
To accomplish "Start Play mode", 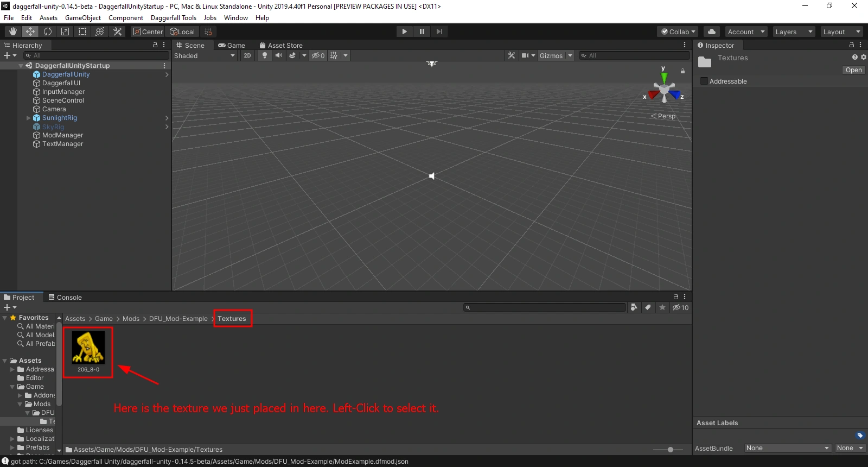I will (404, 31).
